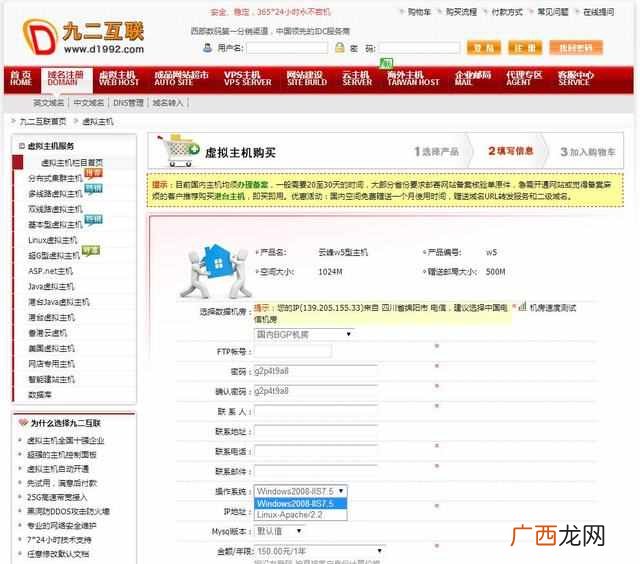Open the Mysql版本 默认值 dropdown

pyautogui.click(x=279, y=531)
